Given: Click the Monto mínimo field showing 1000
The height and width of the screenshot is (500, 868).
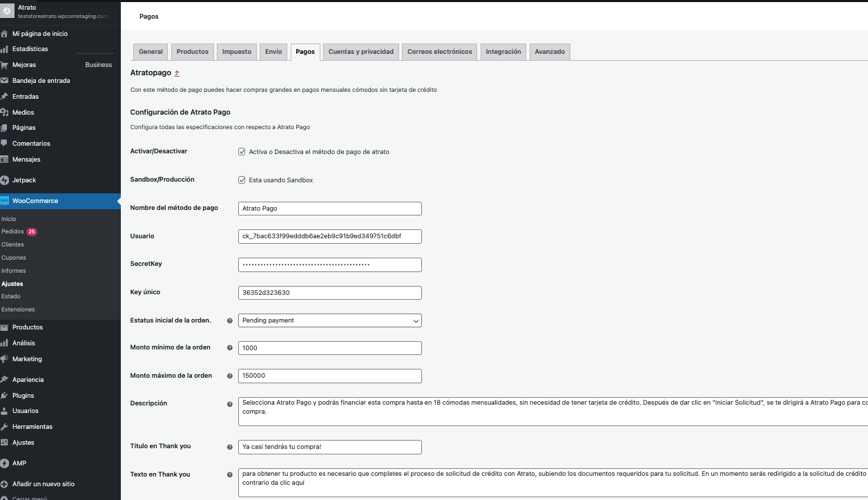Looking at the screenshot, I should click(x=330, y=348).
